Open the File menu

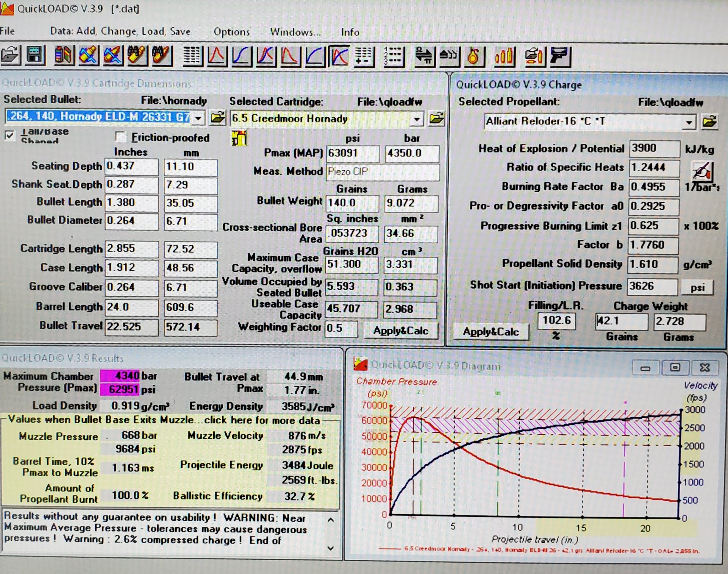coord(7,31)
